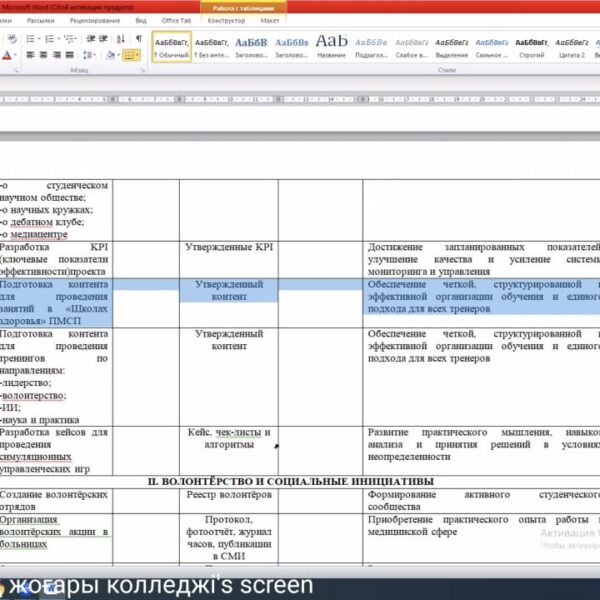Apply borders with the highlighted borders button

click(x=129, y=55)
